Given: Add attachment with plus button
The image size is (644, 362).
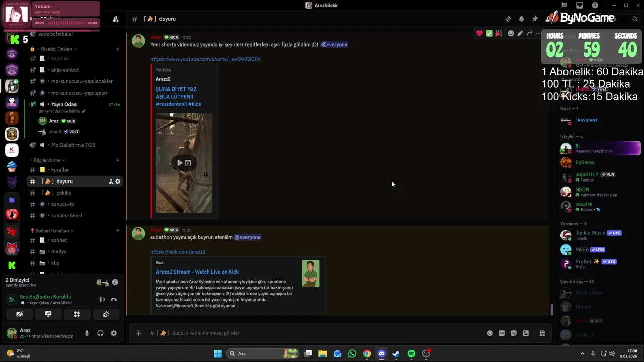Looking at the screenshot, I should pyautogui.click(x=138, y=333).
